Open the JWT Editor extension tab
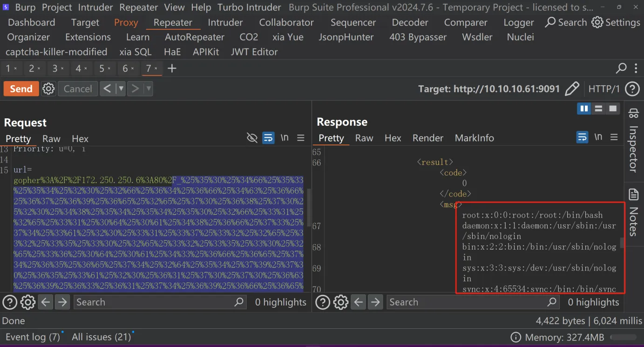 pyautogui.click(x=254, y=52)
